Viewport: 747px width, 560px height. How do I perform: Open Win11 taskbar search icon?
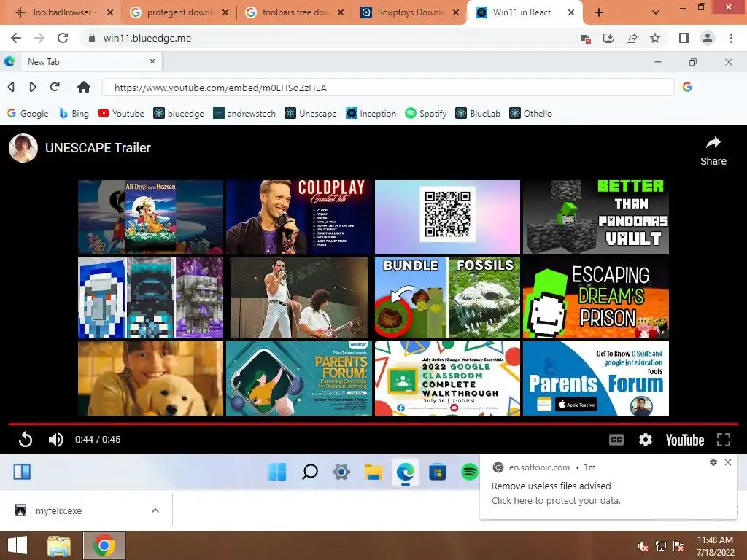(x=309, y=472)
